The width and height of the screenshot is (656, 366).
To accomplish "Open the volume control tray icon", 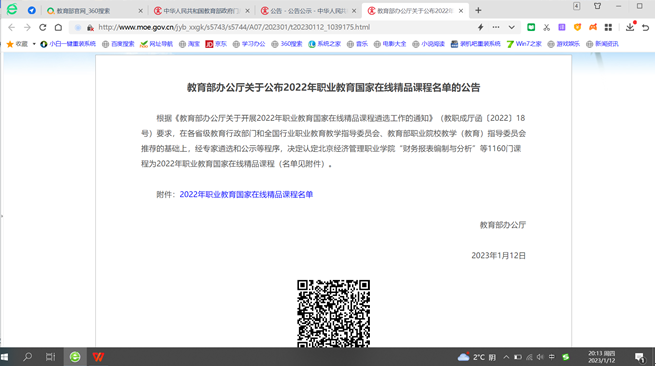I will coord(540,357).
